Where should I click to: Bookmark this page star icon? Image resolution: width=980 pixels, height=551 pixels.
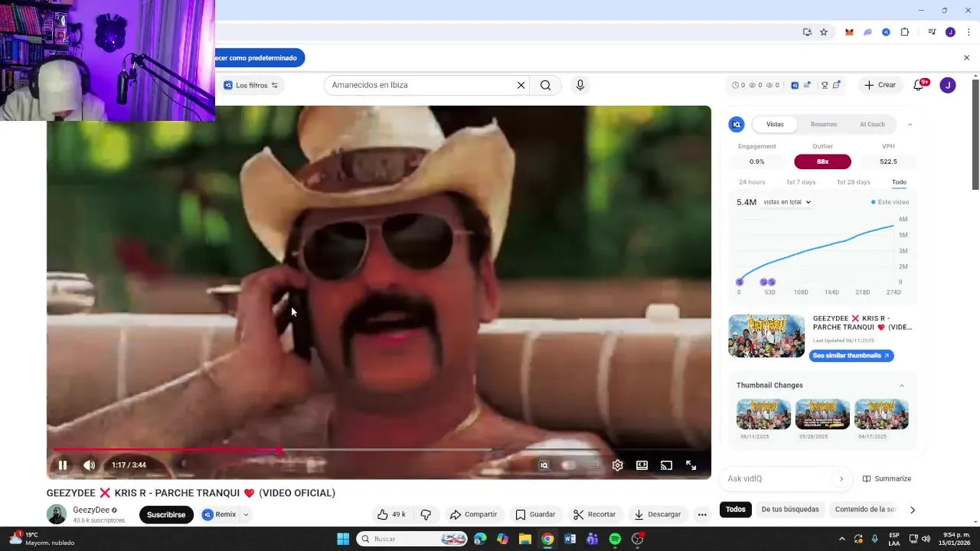pos(824,32)
